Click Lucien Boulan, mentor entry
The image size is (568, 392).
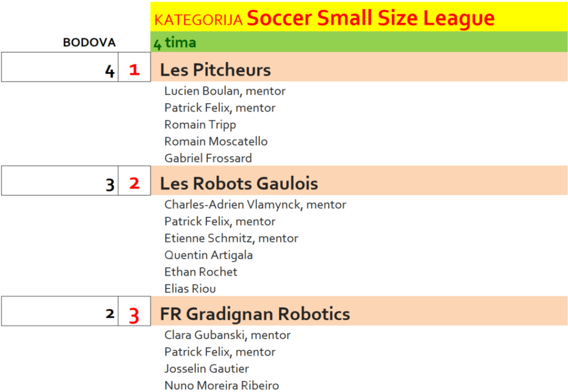[225, 91]
